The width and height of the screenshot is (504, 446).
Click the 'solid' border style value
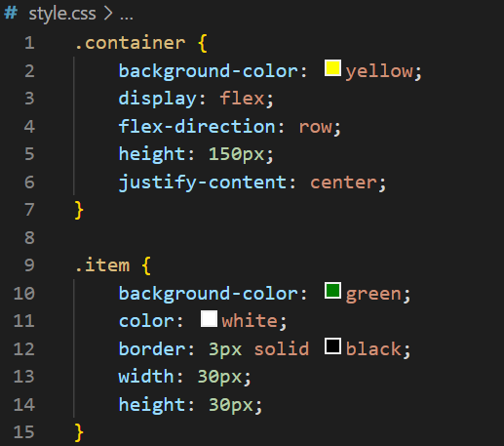pyautogui.click(x=282, y=348)
